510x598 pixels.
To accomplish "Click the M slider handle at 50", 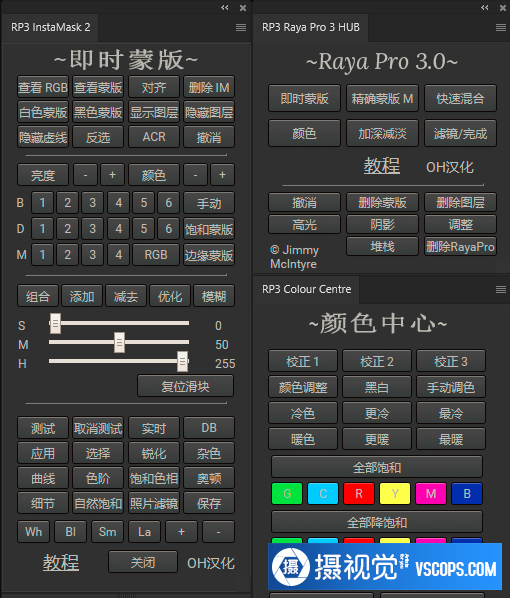I will [119, 342].
